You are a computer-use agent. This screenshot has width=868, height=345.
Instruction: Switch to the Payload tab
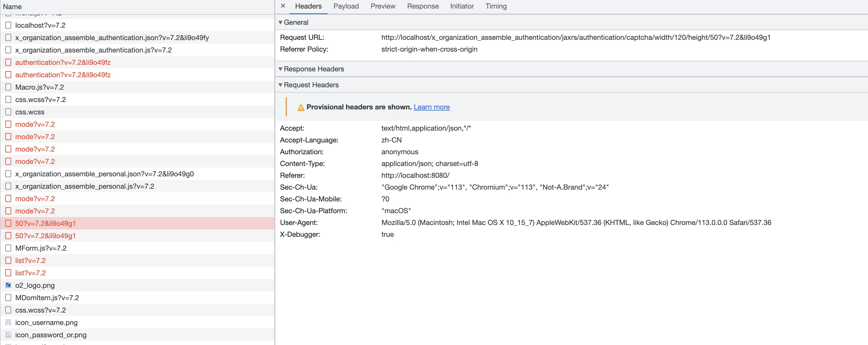click(x=346, y=6)
